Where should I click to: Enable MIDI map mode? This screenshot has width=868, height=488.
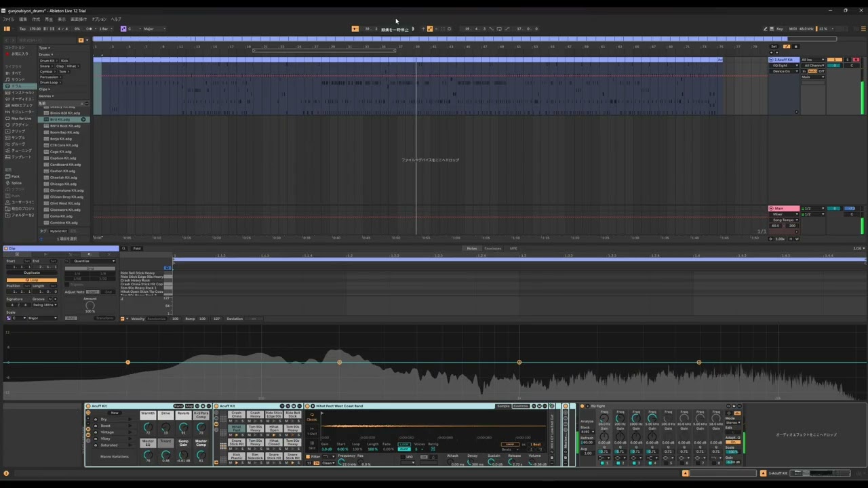tap(793, 28)
